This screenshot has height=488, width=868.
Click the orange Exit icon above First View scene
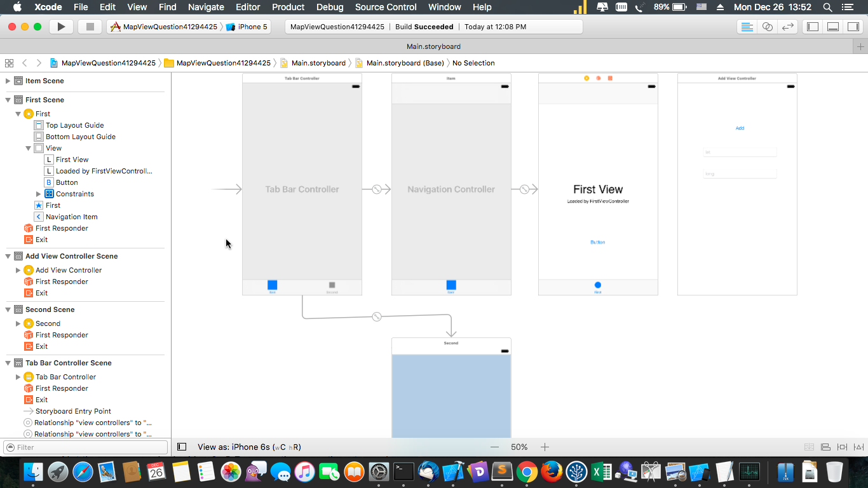pyautogui.click(x=610, y=78)
